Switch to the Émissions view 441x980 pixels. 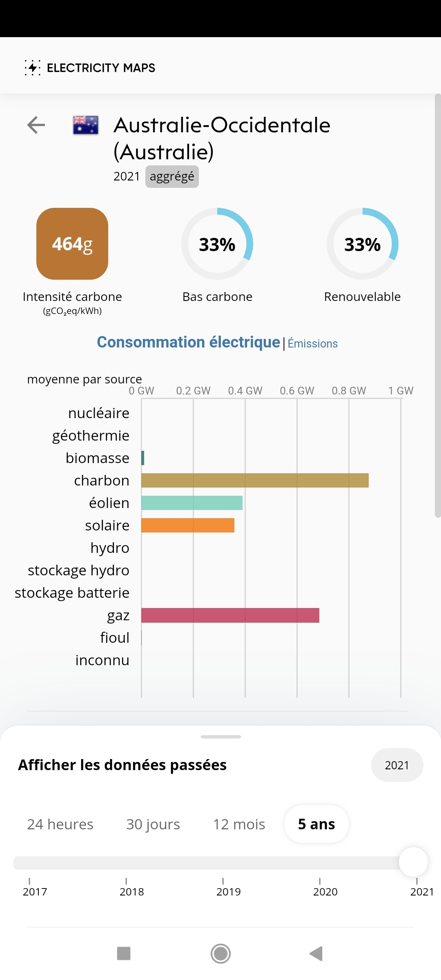point(313,343)
